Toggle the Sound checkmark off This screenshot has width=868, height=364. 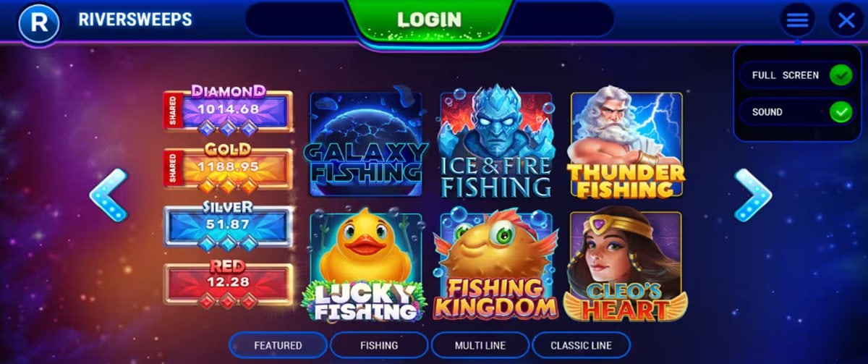[840, 112]
